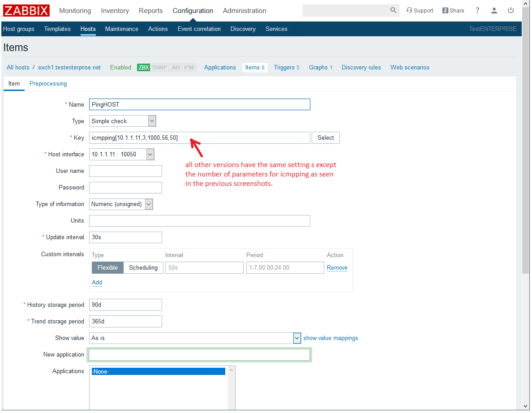Image resolution: width=532 pixels, height=413 pixels.
Task: Open the Type of information dropdown
Action: [121, 204]
